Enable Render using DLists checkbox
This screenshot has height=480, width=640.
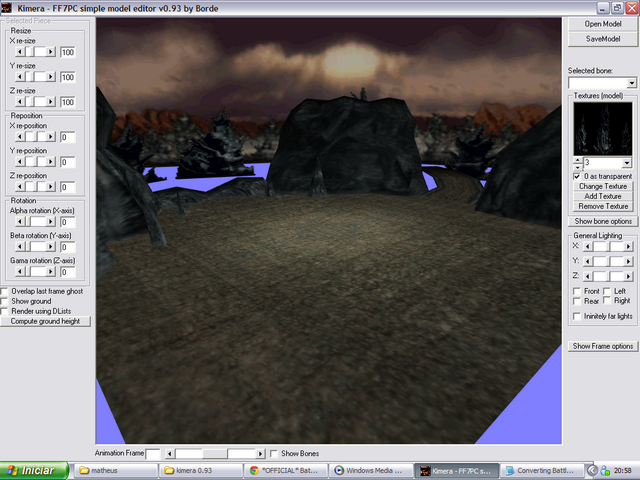point(4,311)
